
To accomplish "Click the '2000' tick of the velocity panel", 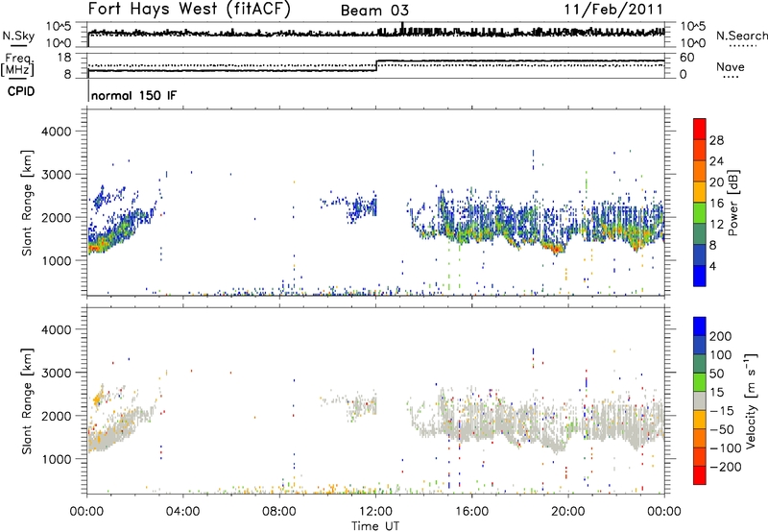I will [56, 416].
